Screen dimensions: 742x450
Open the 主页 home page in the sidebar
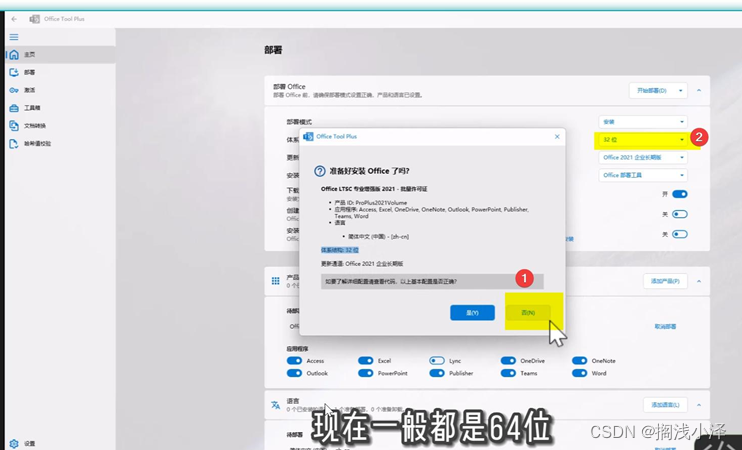point(60,54)
